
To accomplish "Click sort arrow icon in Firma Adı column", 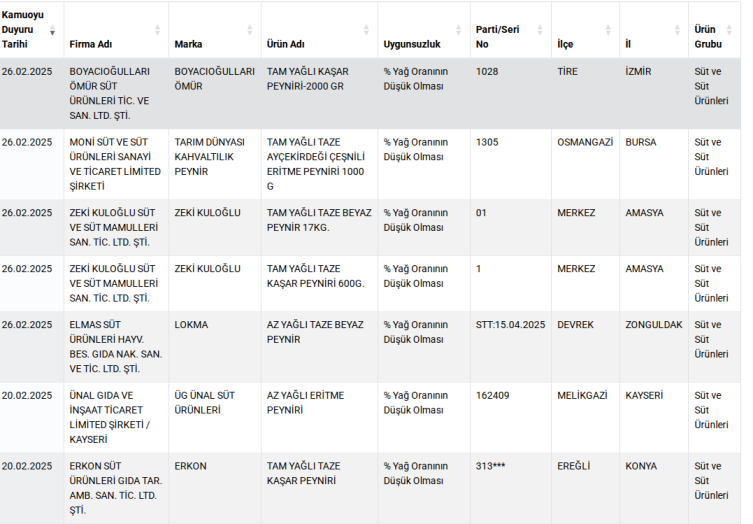I will point(157,30).
